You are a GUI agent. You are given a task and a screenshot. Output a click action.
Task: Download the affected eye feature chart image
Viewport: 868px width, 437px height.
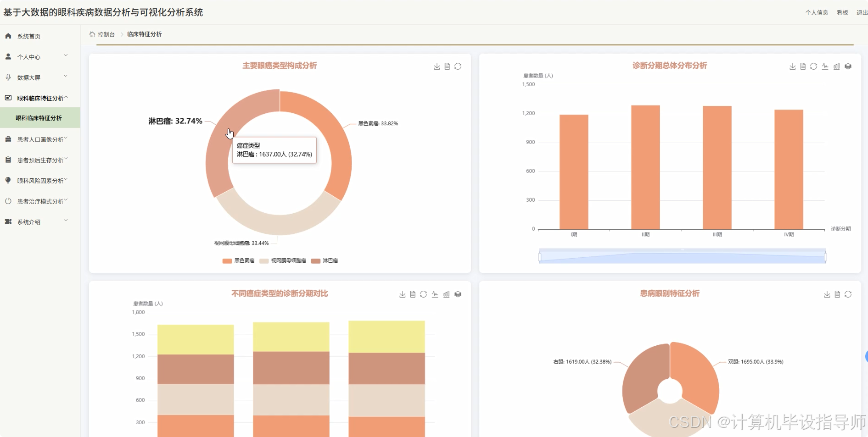coord(827,294)
